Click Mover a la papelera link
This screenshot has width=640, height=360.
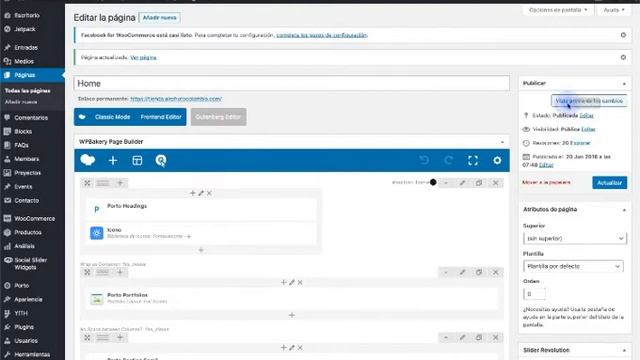[546, 182]
